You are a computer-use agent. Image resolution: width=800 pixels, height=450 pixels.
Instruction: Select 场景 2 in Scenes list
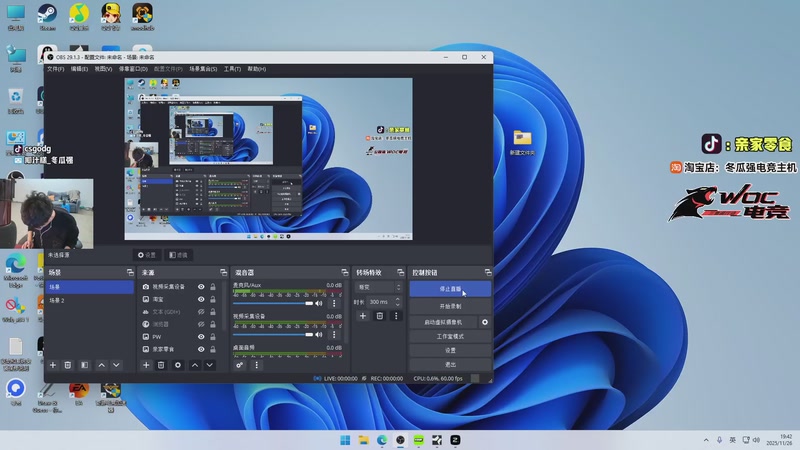click(89, 301)
